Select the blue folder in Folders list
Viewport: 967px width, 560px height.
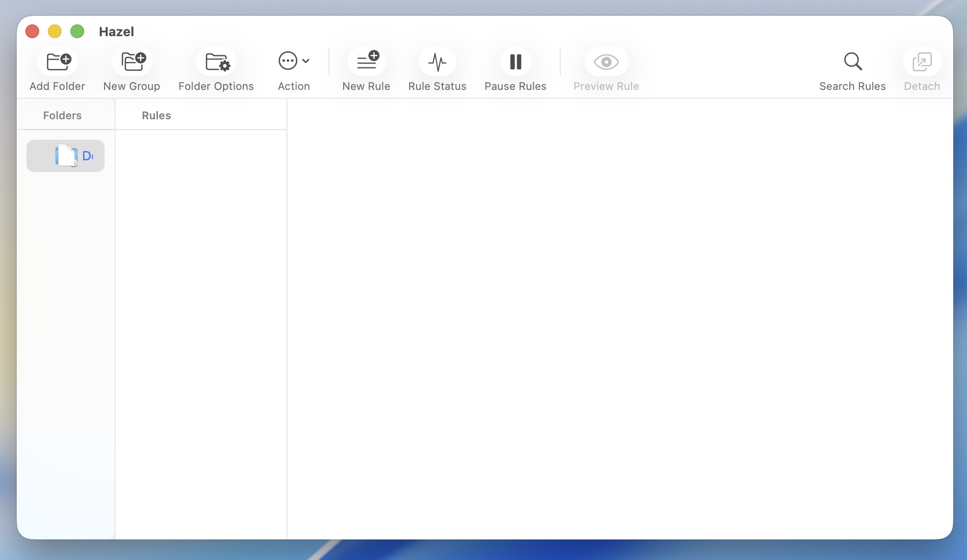tap(66, 156)
